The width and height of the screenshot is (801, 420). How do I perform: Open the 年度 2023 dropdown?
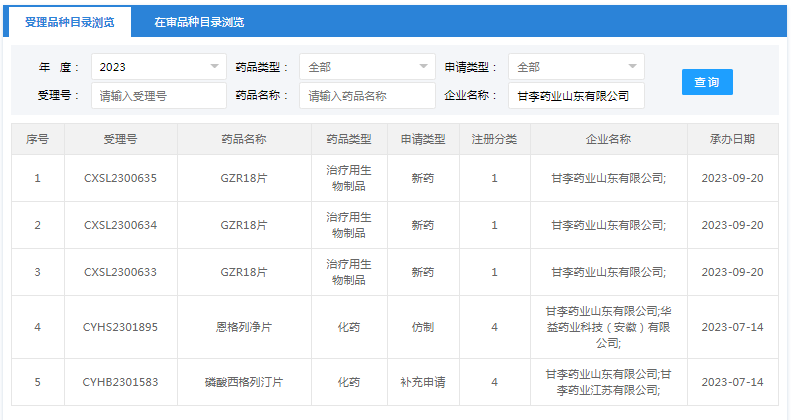[159, 67]
